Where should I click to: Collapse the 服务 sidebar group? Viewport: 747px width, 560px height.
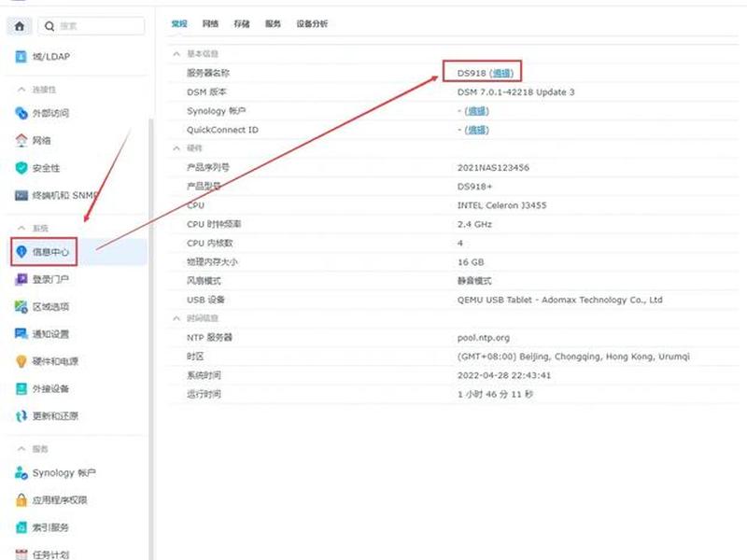(x=21, y=449)
